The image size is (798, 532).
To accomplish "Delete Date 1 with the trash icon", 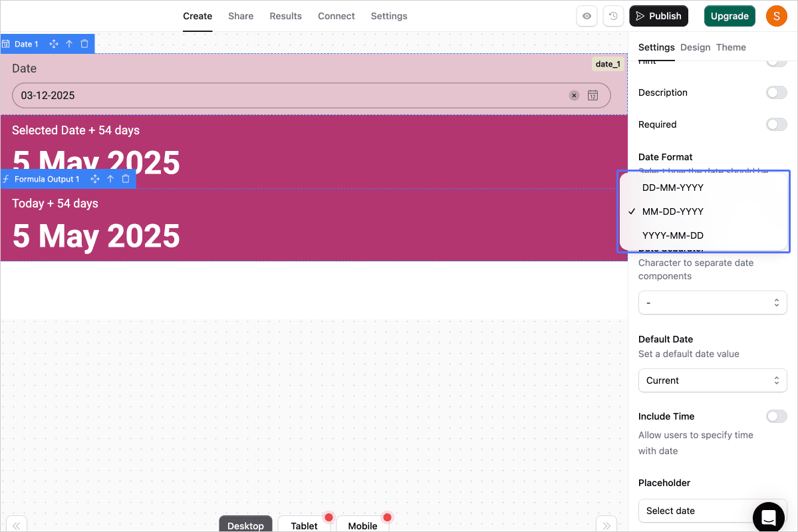I will pyautogui.click(x=84, y=44).
